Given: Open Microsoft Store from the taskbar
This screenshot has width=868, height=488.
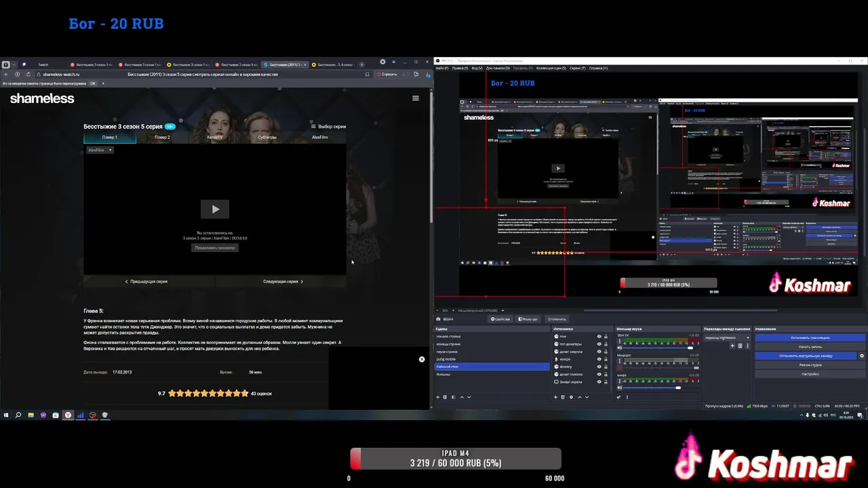Looking at the screenshot, I should click(x=56, y=415).
